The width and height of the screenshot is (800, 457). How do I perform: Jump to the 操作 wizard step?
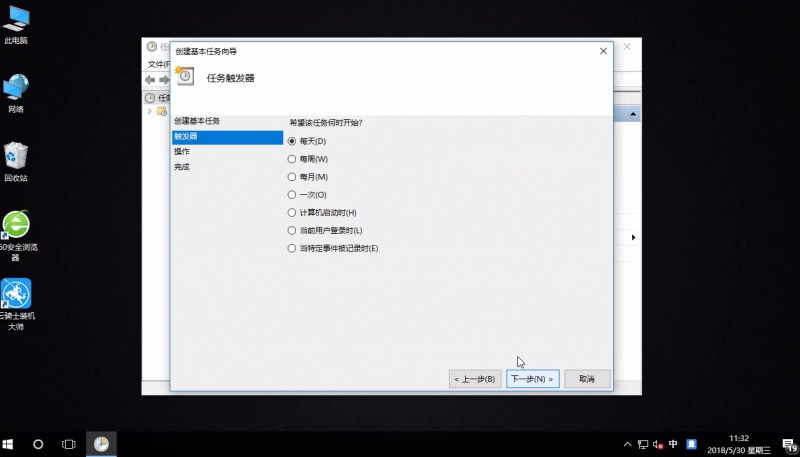[182, 152]
